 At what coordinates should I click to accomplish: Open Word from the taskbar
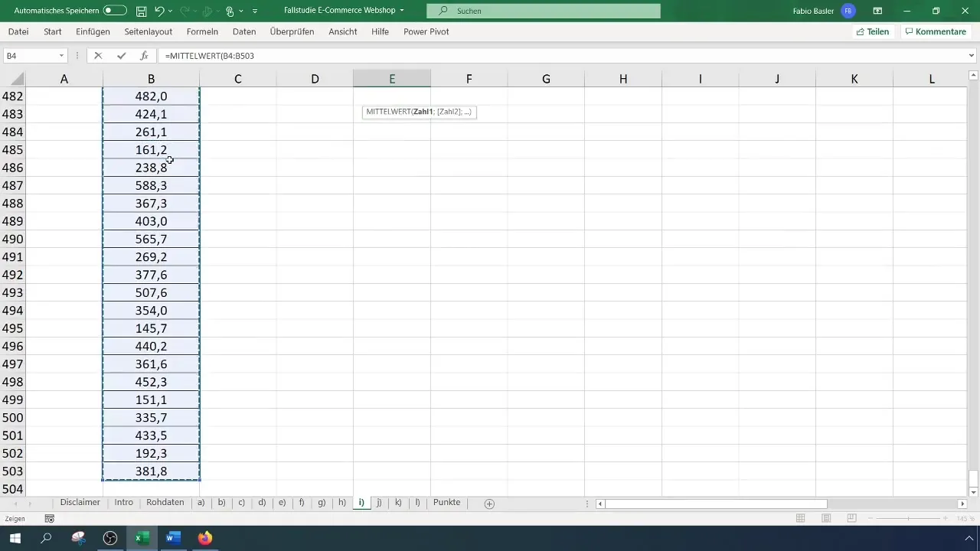[x=172, y=538]
